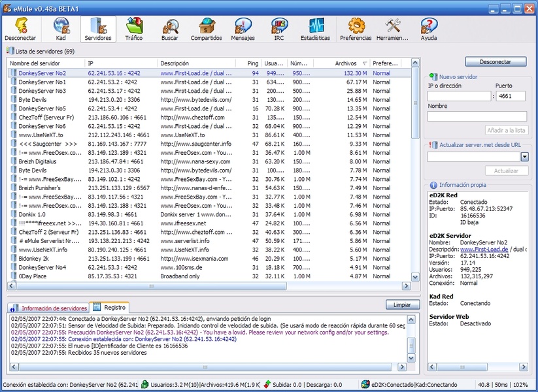
Task: Click the Puerto input field
Action: coord(512,96)
